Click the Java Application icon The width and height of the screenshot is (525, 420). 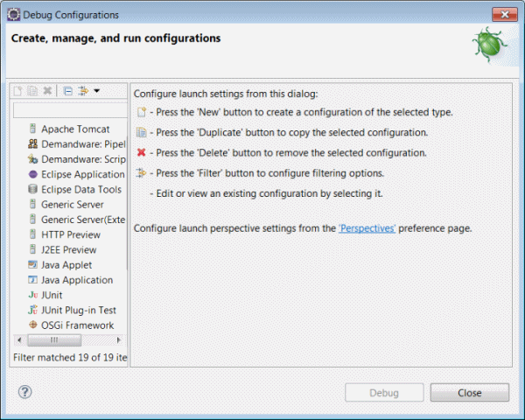tap(32, 279)
